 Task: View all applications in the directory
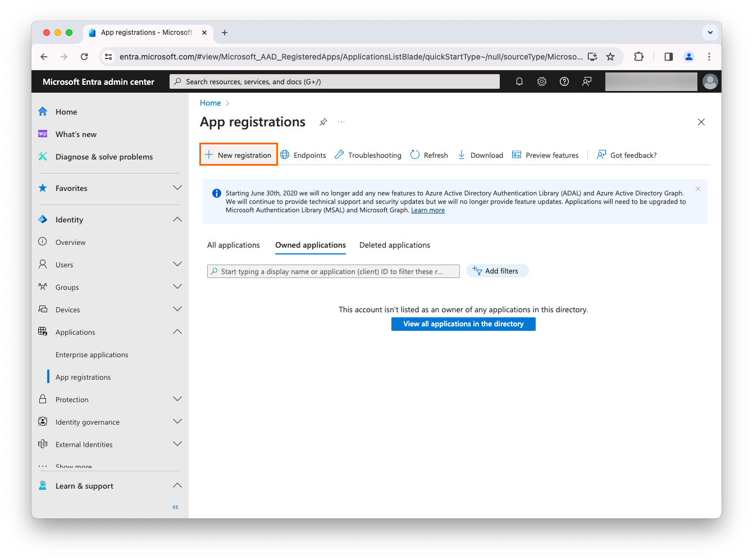coord(463,324)
